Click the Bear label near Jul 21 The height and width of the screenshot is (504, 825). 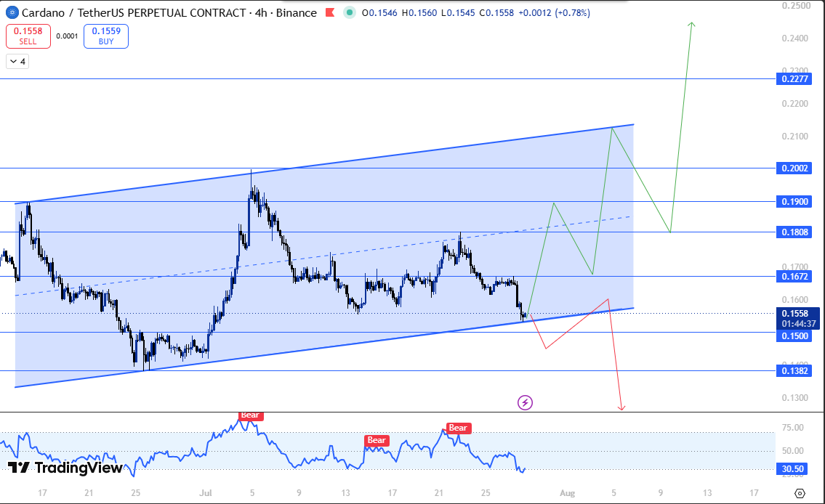pos(458,428)
